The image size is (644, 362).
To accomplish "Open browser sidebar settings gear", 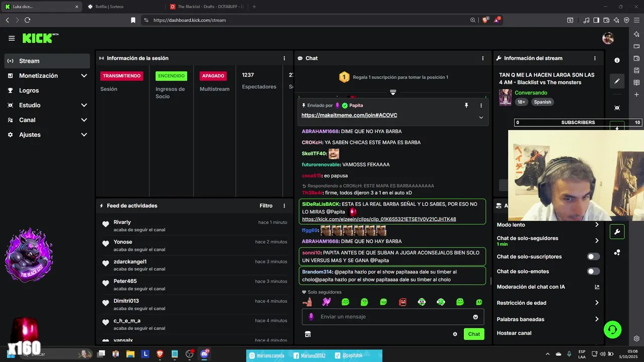I will 636,338.
